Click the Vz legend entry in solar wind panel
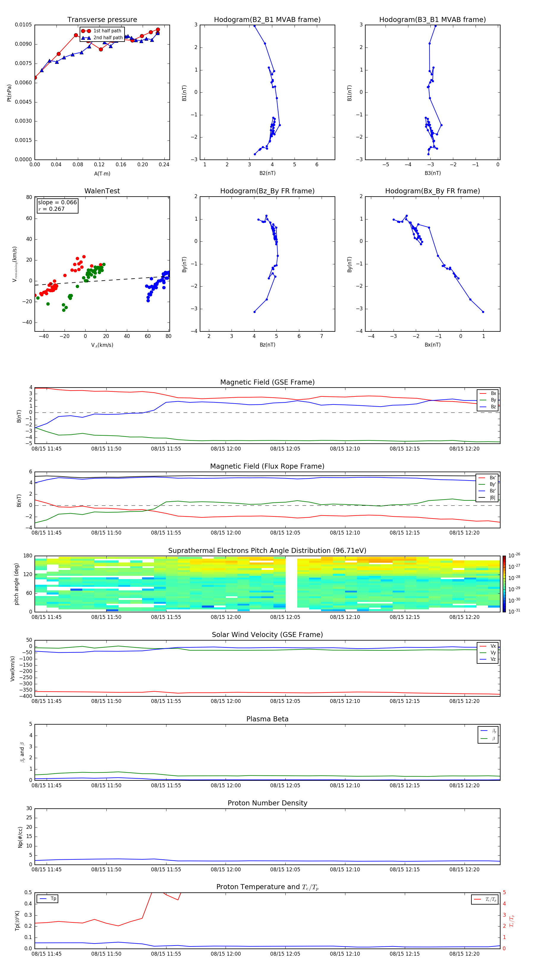Viewport: 535px width, 980px height. click(488, 659)
